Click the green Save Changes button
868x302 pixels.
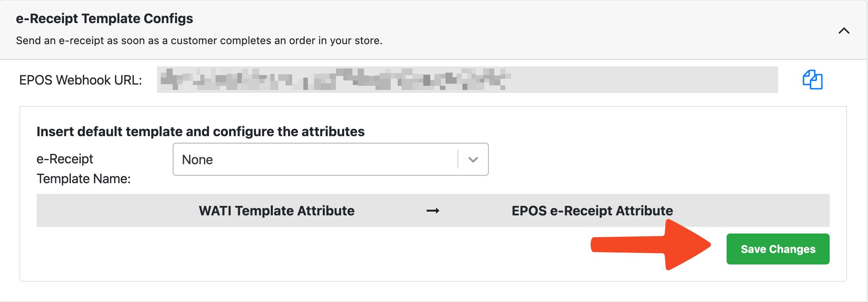pyautogui.click(x=778, y=249)
